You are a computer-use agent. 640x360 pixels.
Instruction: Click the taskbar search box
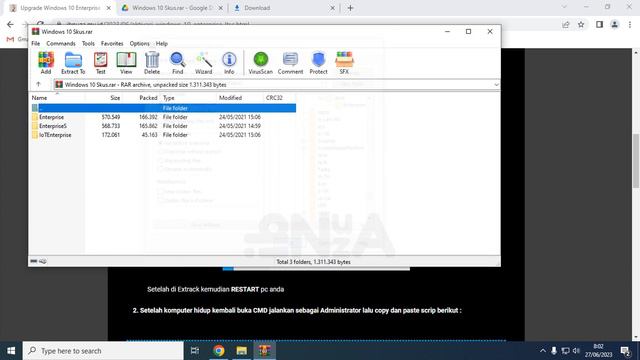103,351
